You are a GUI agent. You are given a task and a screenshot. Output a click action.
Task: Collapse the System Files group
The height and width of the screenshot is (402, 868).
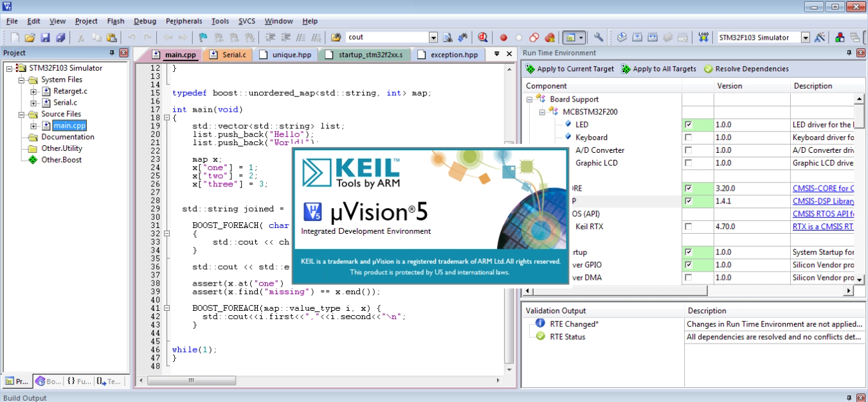[21, 80]
